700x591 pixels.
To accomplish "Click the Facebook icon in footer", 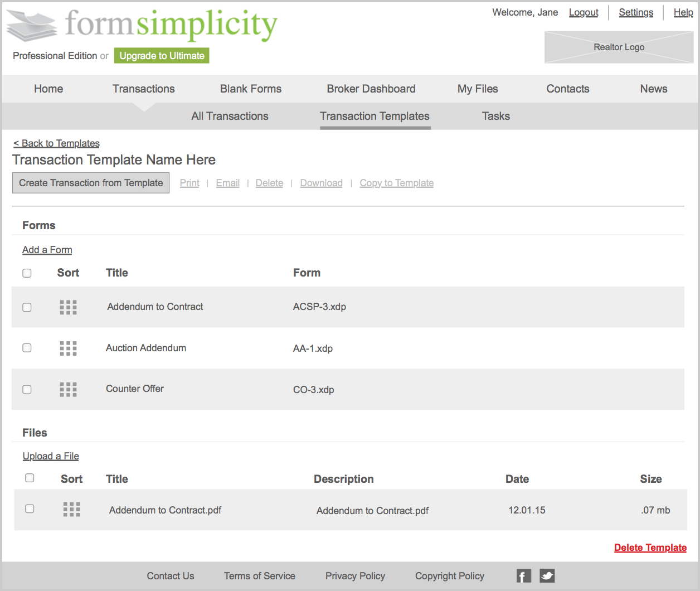I will click(x=523, y=576).
